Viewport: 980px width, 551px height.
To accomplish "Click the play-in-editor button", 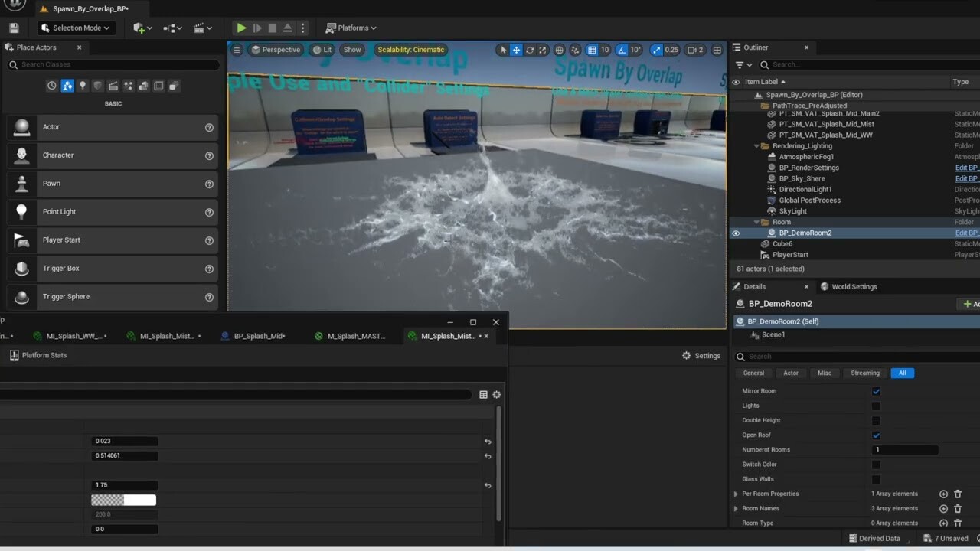I will click(241, 27).
